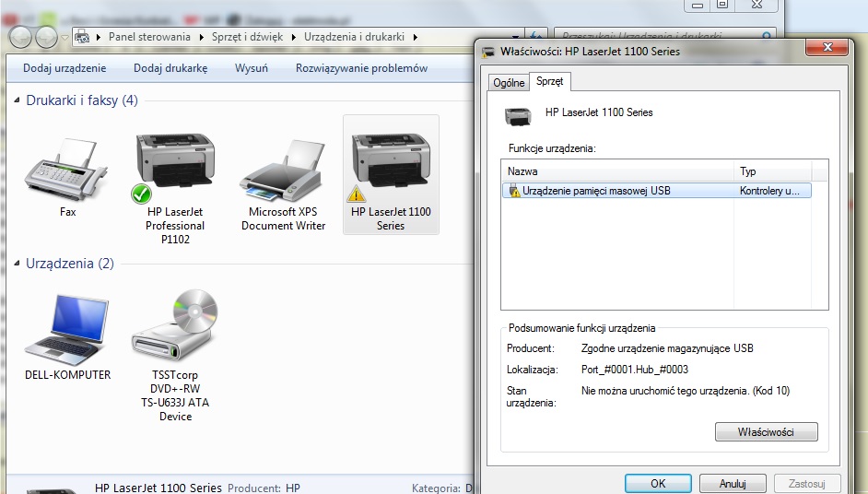
Task: Click the Kontrolery u... type cell
Action: [x=769, y=191]
